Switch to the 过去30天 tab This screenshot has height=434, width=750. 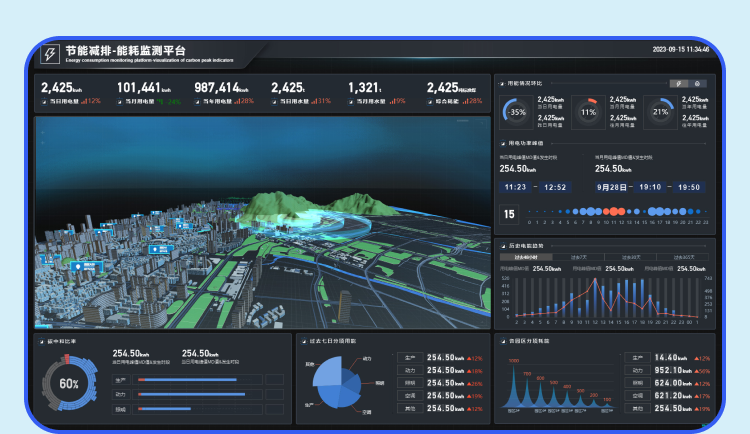(629, 257)
